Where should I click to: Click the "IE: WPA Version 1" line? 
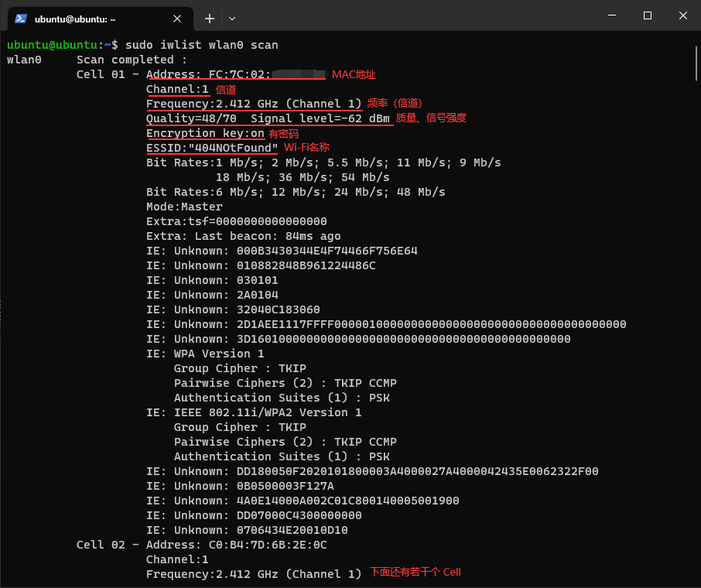tap(205, 354)
